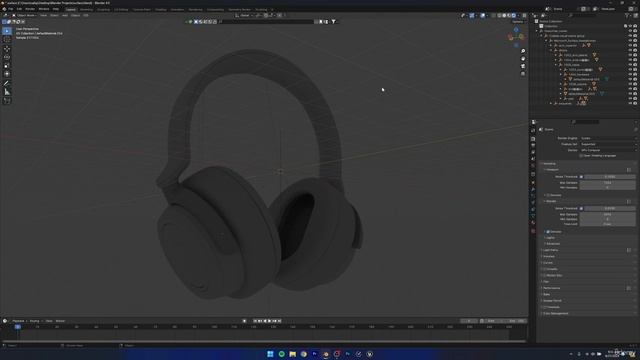Toggle Simplify panel checkbox
The image size is (640, 360).
pos(545,269)
